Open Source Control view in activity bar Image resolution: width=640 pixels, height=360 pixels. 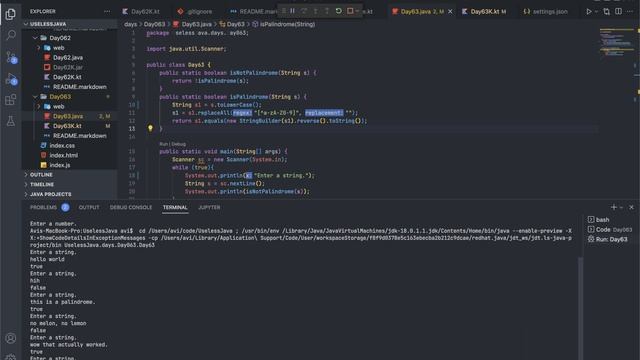(x=11, y=57)
